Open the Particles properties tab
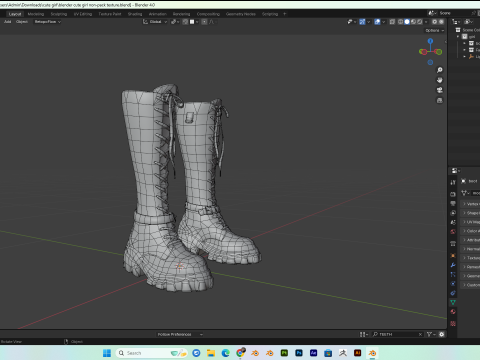The width and height of the screenshot is (480, 360). click(x=453, y=274)
